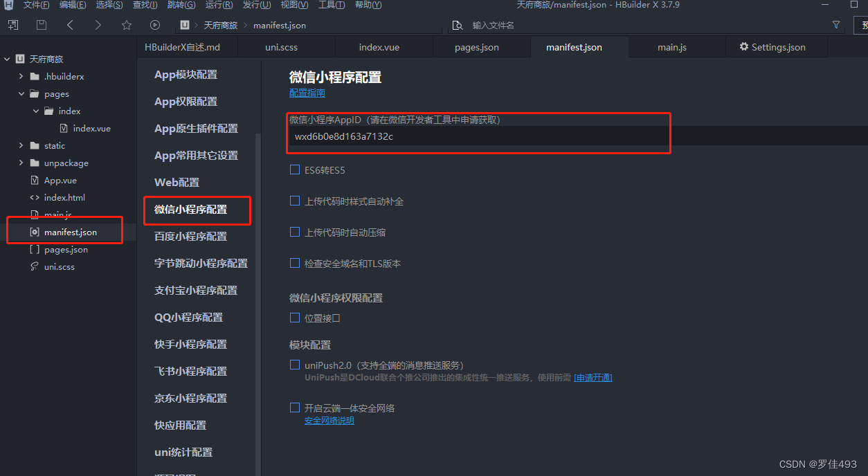Go back with the left arrow icon
868x476 pixels.
coord(70,25)
